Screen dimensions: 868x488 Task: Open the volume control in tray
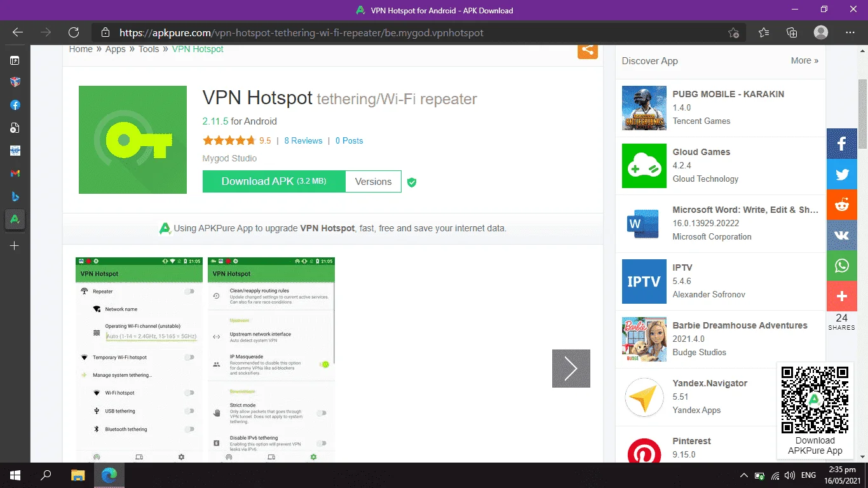point(790,475)
